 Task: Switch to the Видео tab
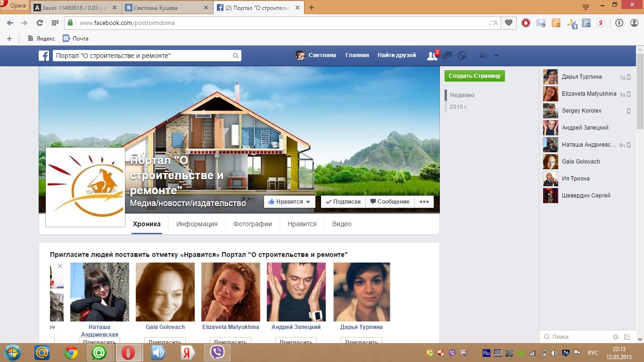click(x=342, y=224)
